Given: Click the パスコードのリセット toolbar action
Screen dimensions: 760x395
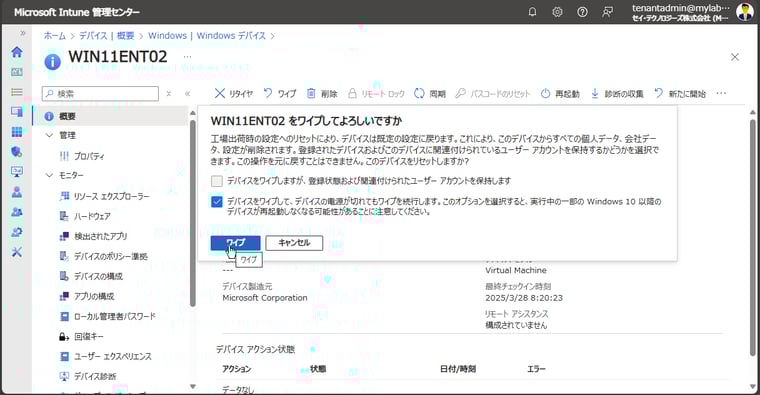Looking at the screenshot, I should coord(493,94).
